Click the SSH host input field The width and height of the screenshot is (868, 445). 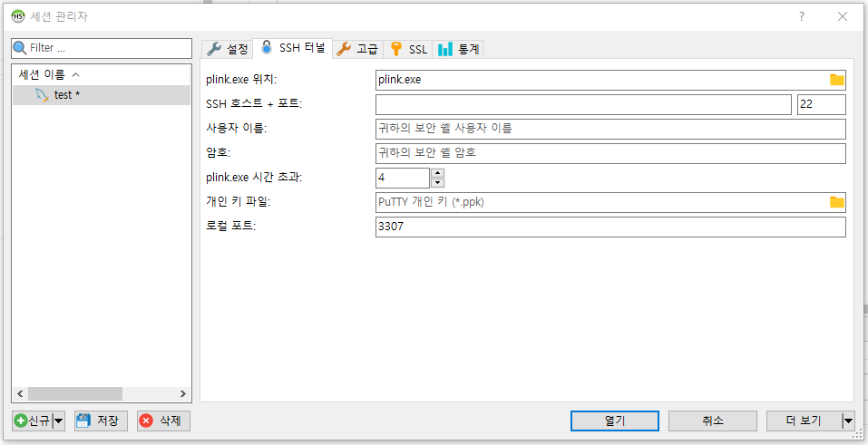[x=583, y=104]
